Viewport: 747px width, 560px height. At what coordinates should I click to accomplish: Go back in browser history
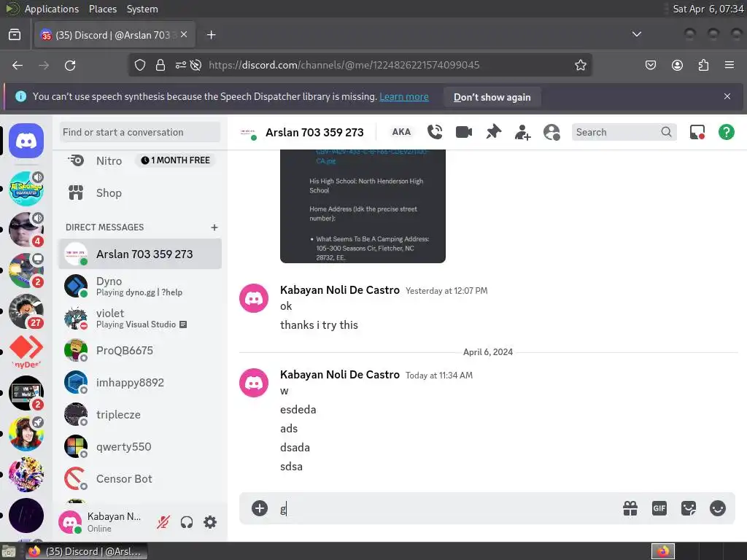pos(18,65)
